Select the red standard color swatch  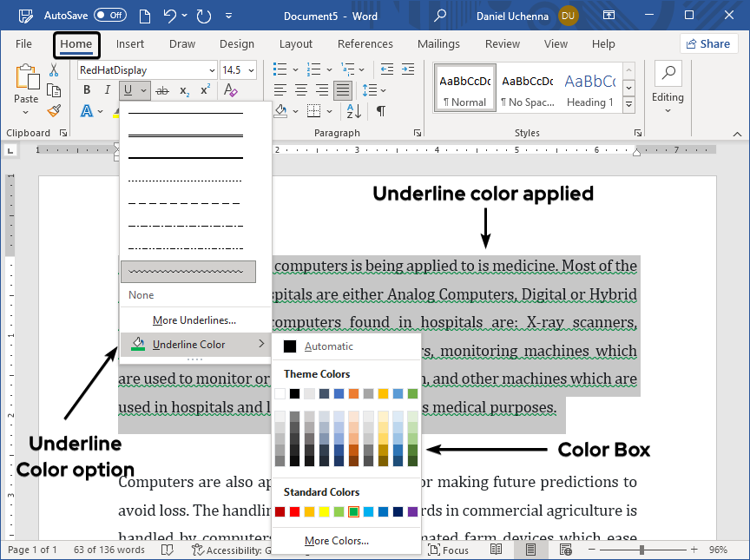click(x=294, y=512)
